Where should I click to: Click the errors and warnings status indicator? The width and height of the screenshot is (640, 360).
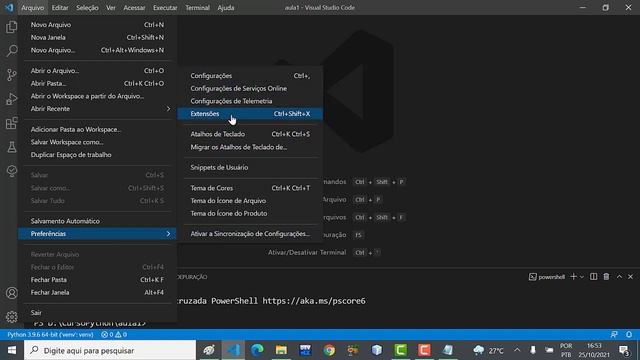tap(114, 334)
